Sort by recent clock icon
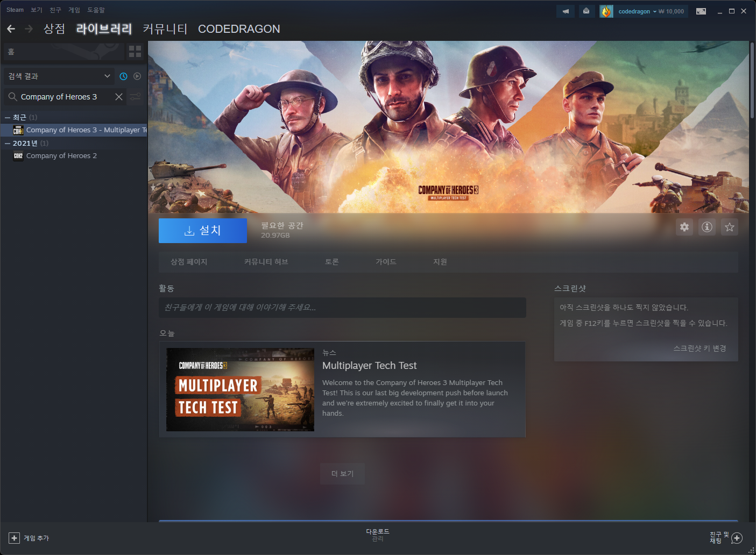The height and width of the screenshot is (555, 756). [x=123, y=76]
